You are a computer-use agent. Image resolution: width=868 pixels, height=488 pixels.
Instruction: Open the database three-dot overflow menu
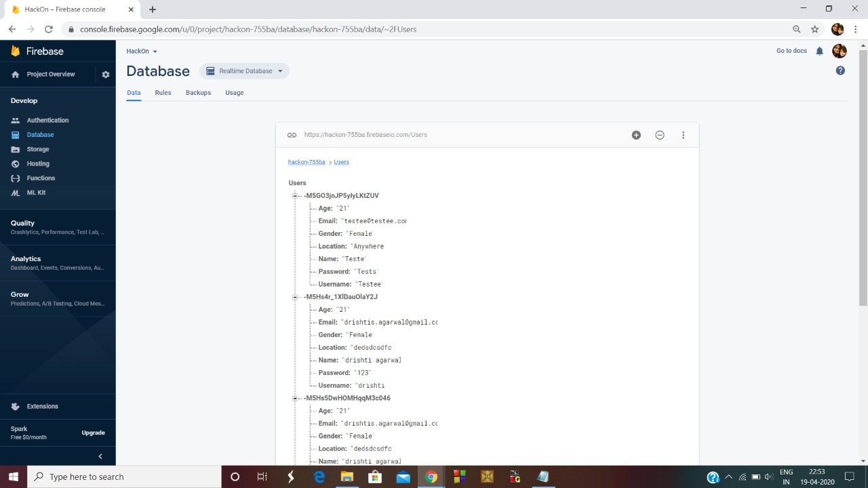[x=683, y=135]
